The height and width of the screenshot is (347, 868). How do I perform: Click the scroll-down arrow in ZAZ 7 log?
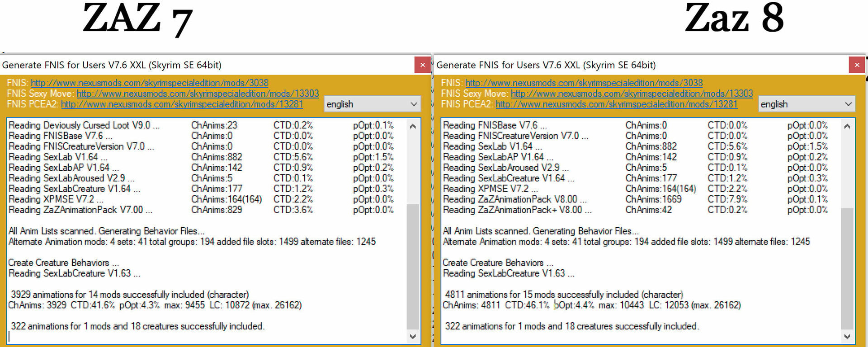coord(413,336)
